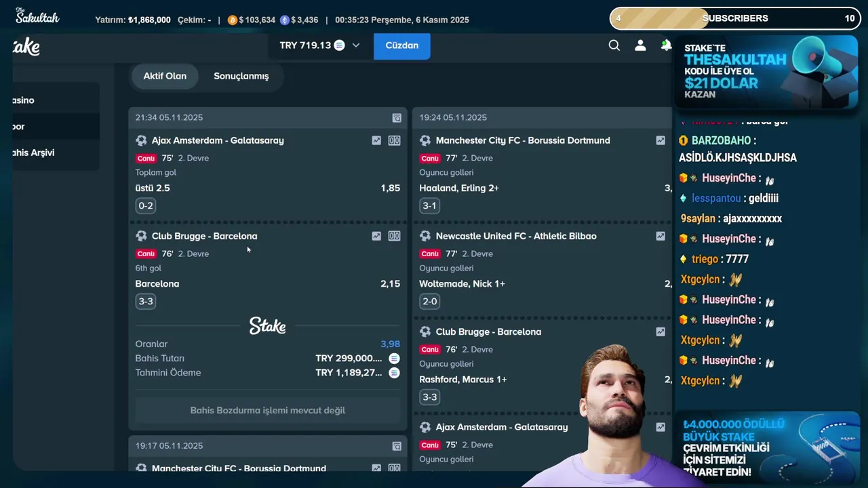Click the estimated payout TRY 1,189,27
The height and width of the screenshot is (488, 868).
(x=349, y=373)
